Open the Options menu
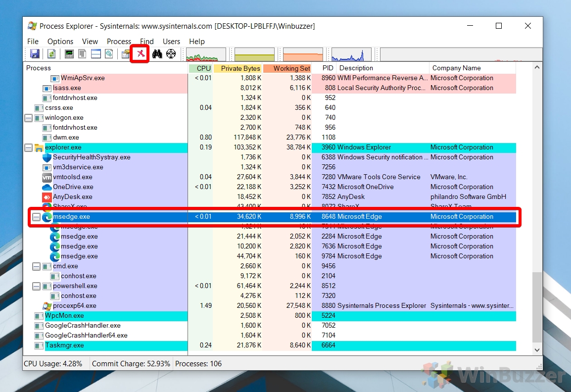The width and height of the screenshot is (571, 392). [x=60, y=42]
